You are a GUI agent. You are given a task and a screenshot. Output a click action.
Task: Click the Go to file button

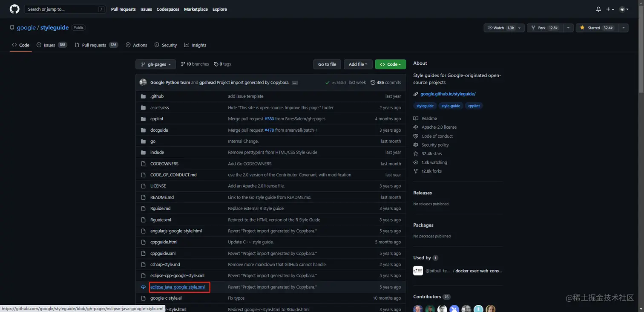(327, 64)
